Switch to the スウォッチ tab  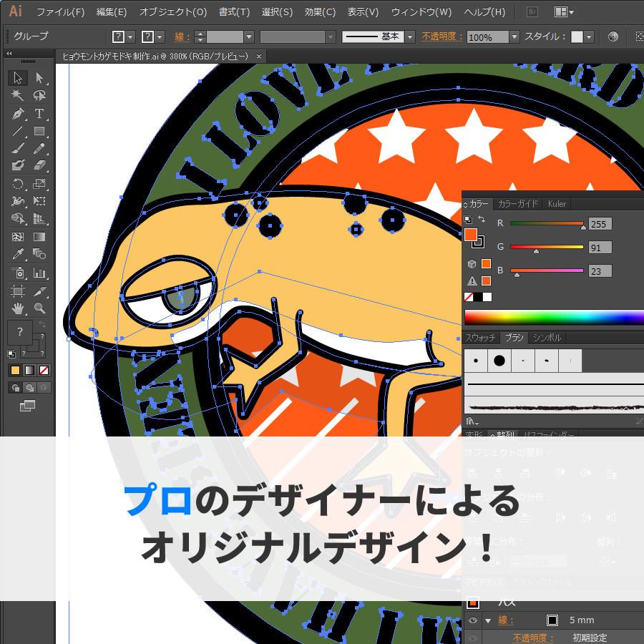click(x=481, y=338)
